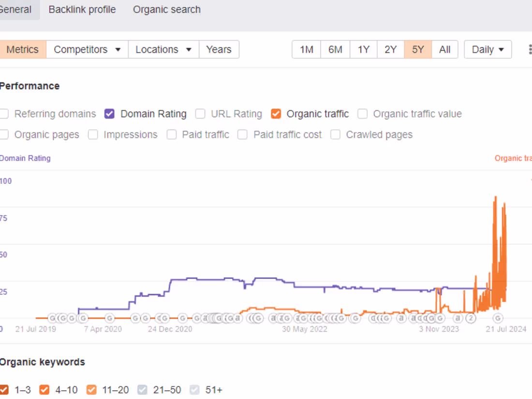Viewport: 532px width, 399px height.
Task: Show All time data range
Action: 445,49
